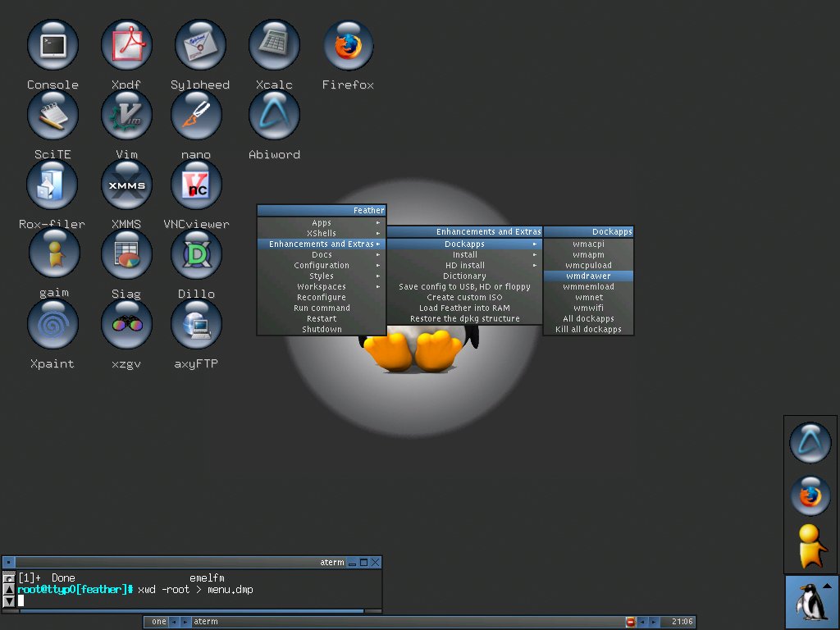Viewport: 840px width, 630px height.
Task: Open the axyFTP icon
Action: click(x=196, y=324)
